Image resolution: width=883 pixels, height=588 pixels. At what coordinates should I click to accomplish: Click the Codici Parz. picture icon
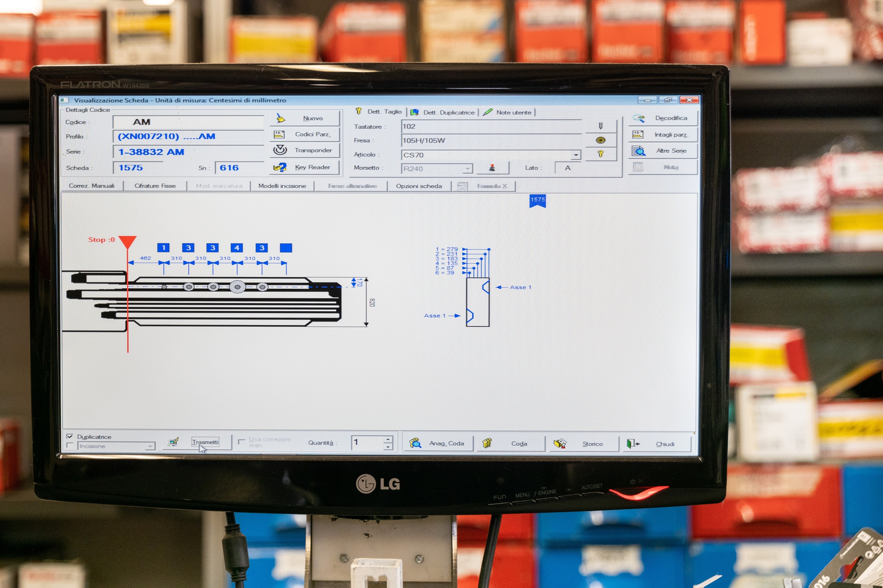pyautogui.click(x=279, y=135)
